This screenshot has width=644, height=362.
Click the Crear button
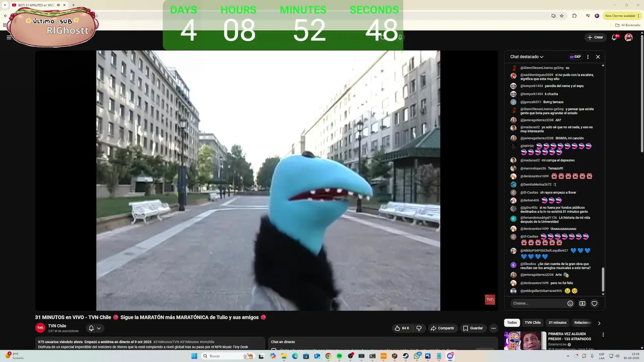click(x=595, y=37)
